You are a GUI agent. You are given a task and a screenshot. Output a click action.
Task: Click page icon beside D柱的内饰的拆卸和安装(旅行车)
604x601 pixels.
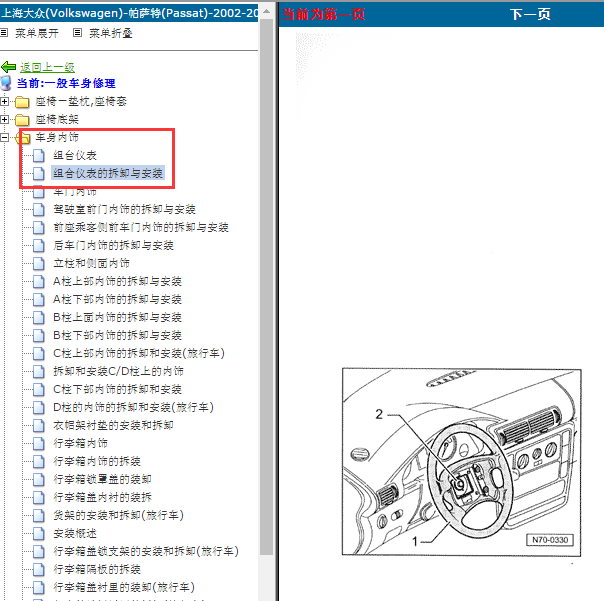[39, 407]
